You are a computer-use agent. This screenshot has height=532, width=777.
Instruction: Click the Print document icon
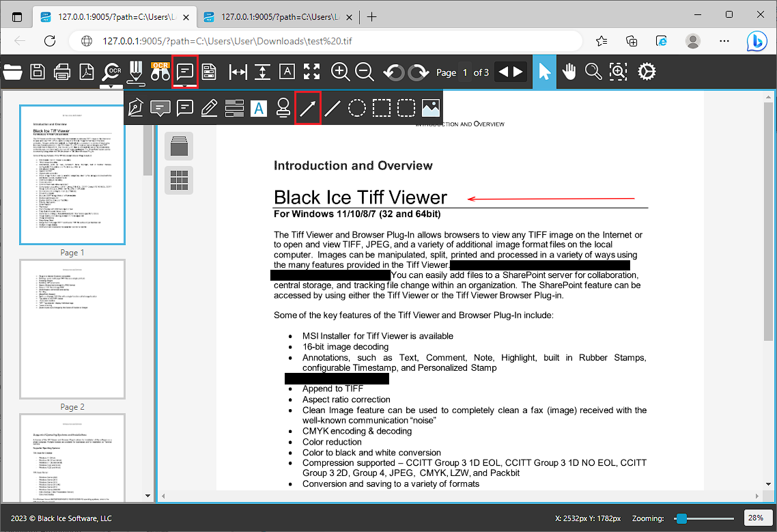[x=62, y=72]
